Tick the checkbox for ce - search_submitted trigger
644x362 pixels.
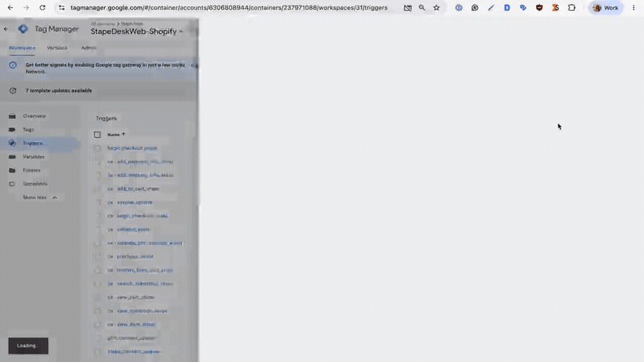97,284
